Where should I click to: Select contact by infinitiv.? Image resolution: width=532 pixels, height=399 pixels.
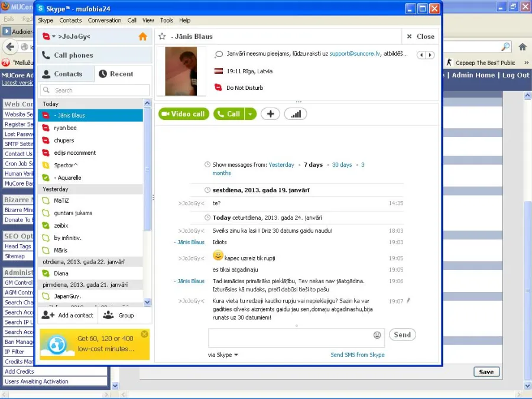point(90,238)
